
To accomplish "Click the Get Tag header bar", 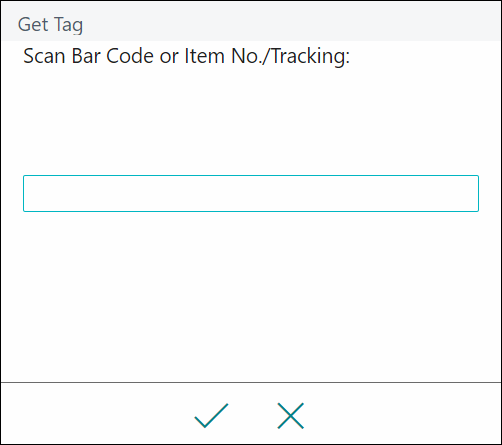I will [x=251, y=21].
